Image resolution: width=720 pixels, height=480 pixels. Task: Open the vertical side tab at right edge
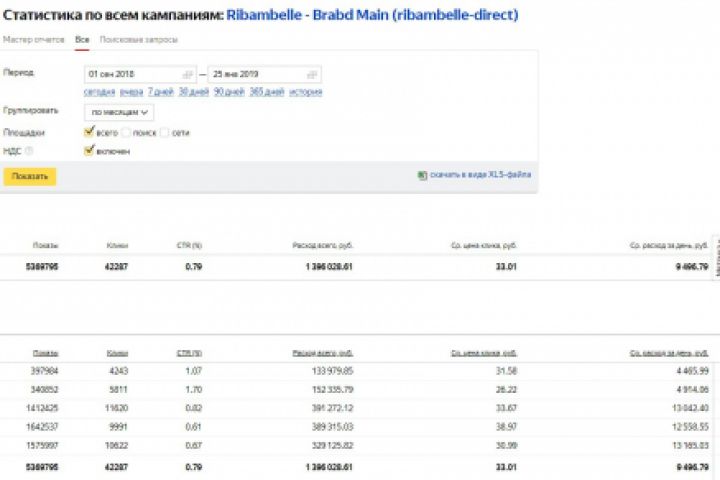[716, 258]
